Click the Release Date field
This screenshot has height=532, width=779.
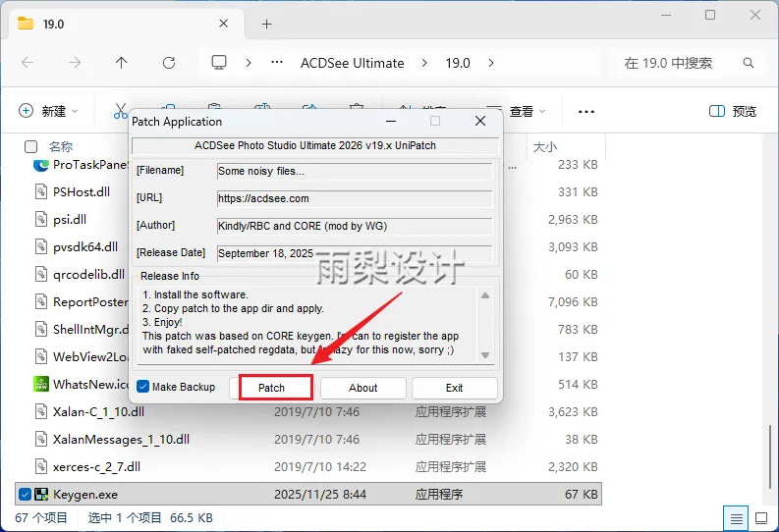pos(355,253)
